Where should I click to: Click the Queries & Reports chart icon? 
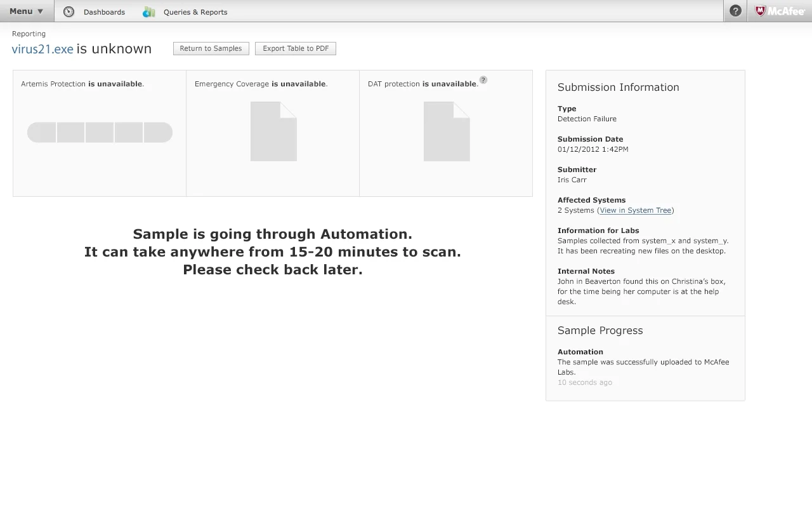tap(148, 11)
